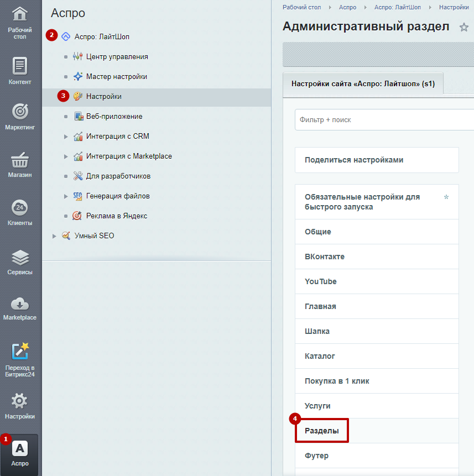Click Аспро: ЛайтШоп logo icon in tree
474x476 pixels.
point(66,36)
